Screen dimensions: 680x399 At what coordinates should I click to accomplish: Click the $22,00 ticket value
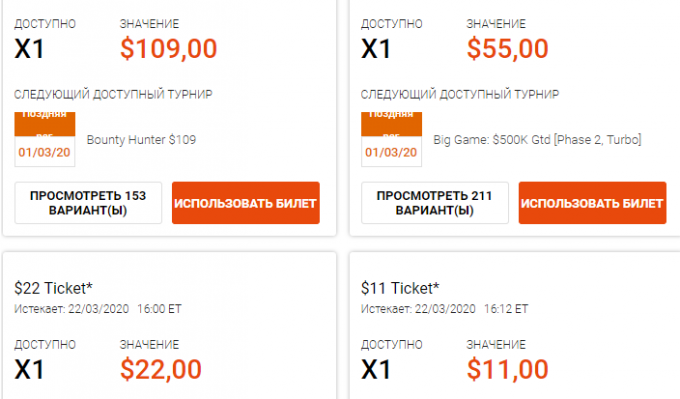coord(161,369)
